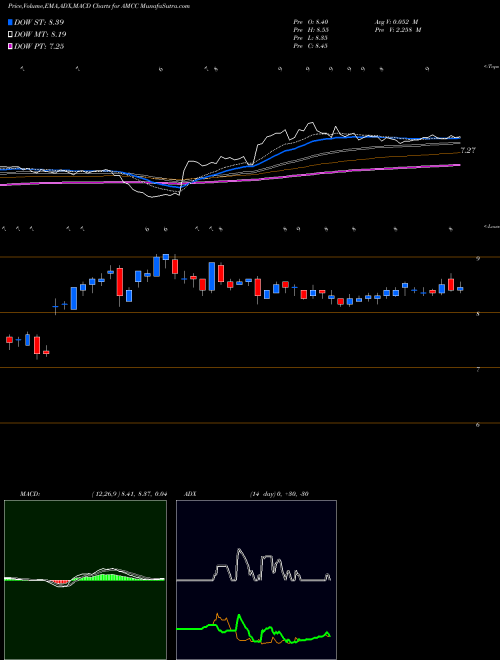Open the dark blue ADX indicator panel

[x=256, y=580]
